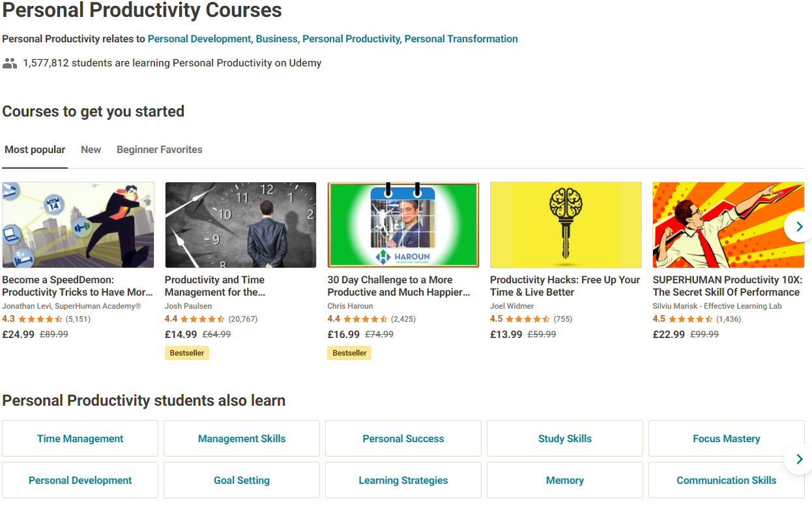The height and width of the screenshot is (521, 812).
Task: Click the Productivity Hacks course title
Action: pyautogui.click(x=565, y=286)
